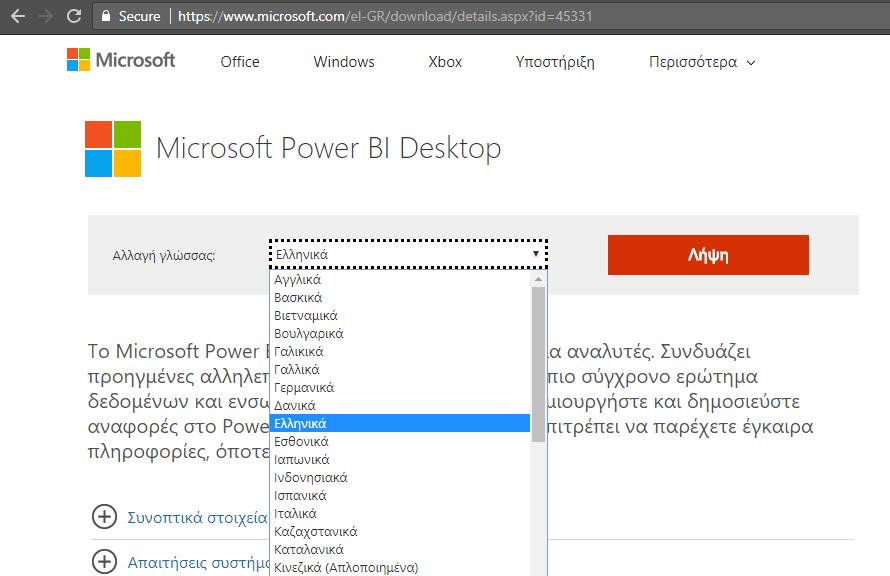The height and width of the screenshot is (576, 890).
Task: Click the language dropdown arrow
Action: (x=535, y=254)
